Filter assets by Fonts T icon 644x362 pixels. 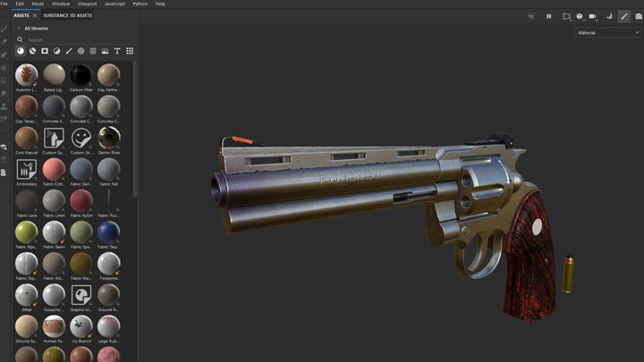(117, 51)
